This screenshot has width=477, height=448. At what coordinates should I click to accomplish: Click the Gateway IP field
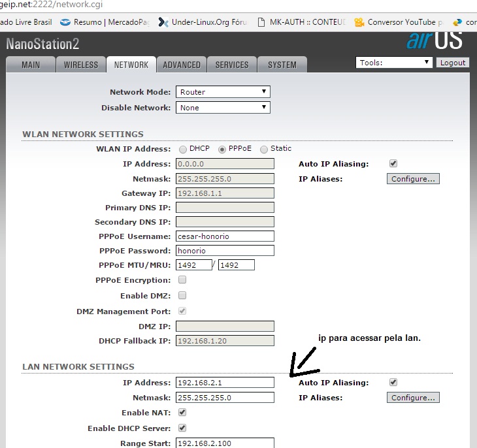pyautogui.click(x=225, y=193)
